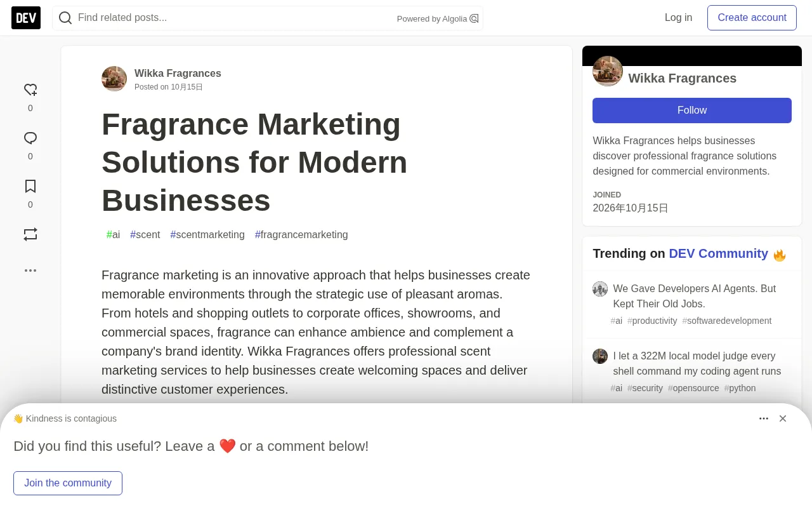
Task: Click Join the community button
Action: (x=68, y=483)
